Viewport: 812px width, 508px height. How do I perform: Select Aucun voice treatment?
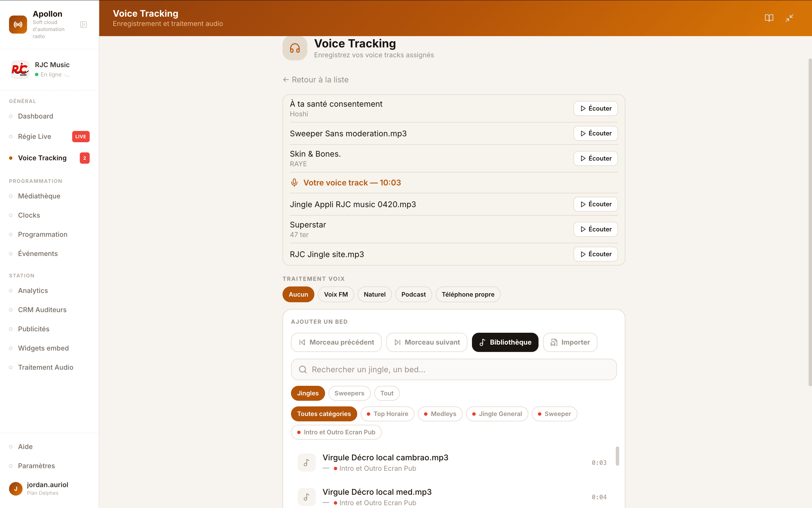coord(298,294)
